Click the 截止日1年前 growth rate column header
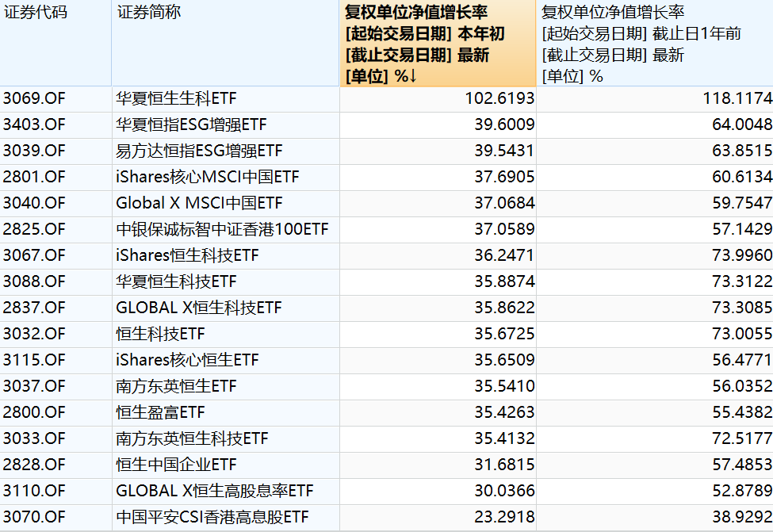The height and width of the screenshot is (532, 773). click(655, 43)
